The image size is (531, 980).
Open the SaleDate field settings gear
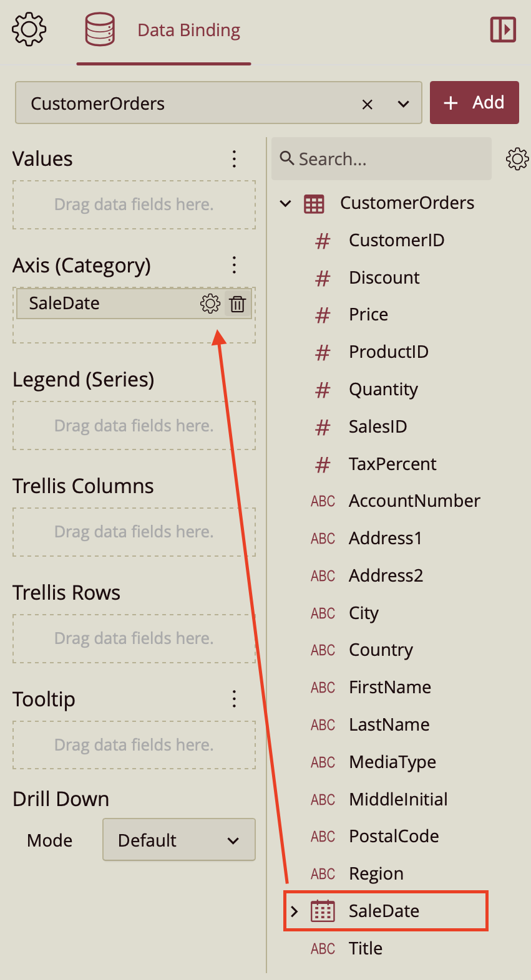[210, 304]
